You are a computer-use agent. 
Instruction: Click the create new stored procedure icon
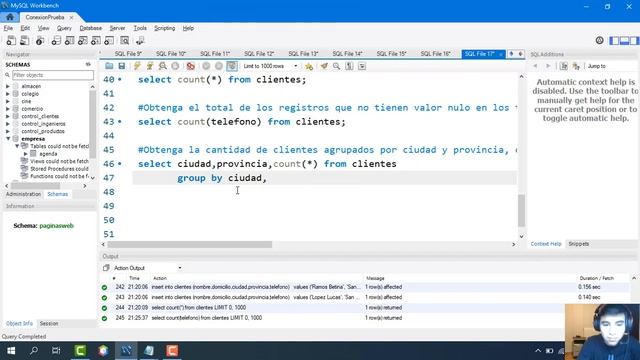click(x=96, y=40)
